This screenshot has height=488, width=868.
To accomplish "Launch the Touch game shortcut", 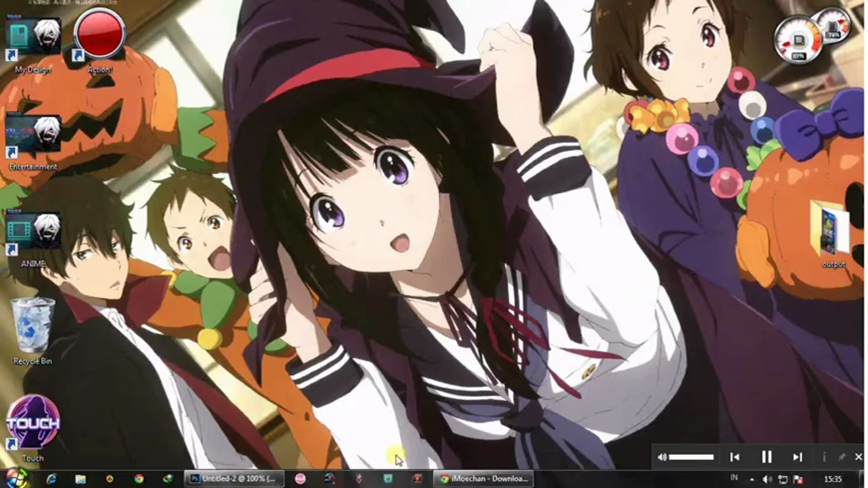I will tap(33, 422).
